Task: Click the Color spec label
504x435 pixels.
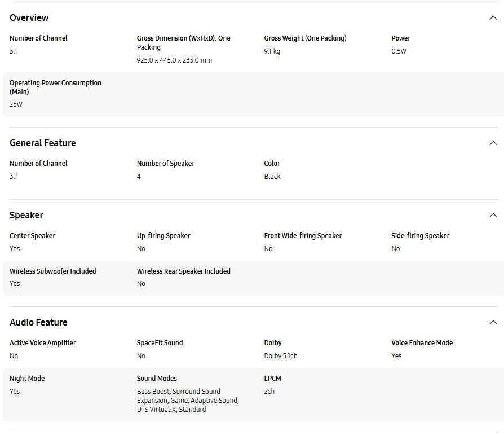Action: (x=272, y=164)
